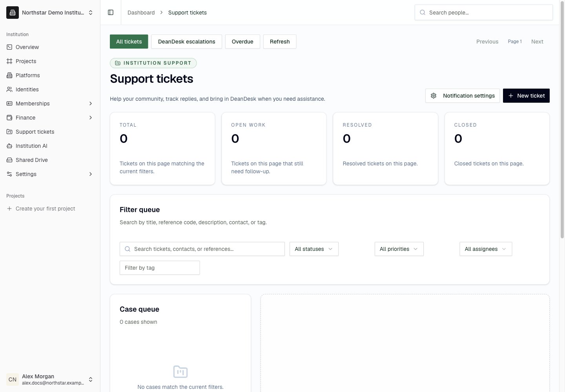565x392 pixels.
Task: Switch to the Overdue tab
Action: (x=242, y=42)
